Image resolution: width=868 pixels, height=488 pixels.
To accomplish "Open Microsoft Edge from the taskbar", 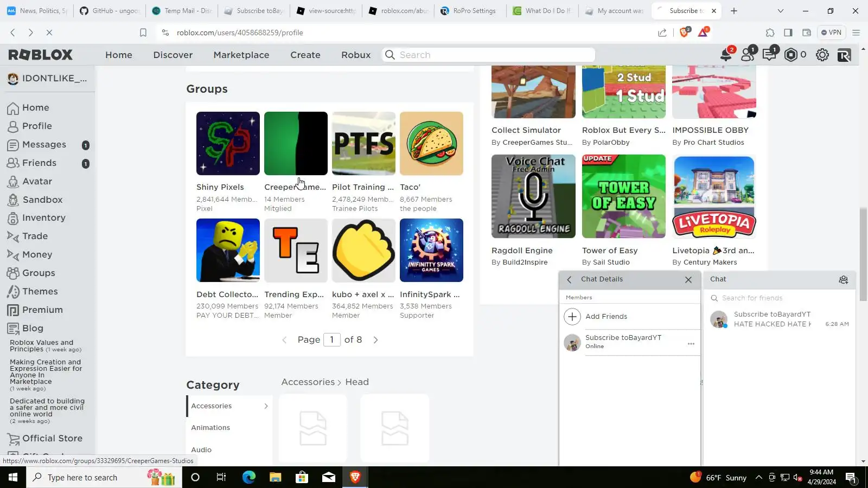I will click(249, 477).
